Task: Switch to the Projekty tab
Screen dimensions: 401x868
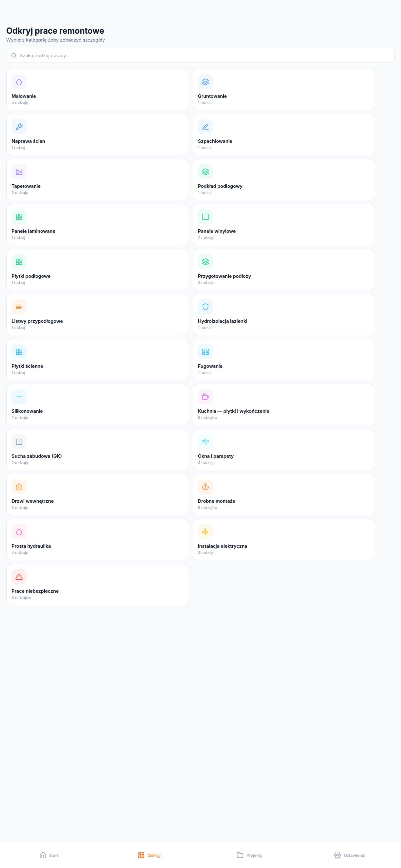Action: pyautogui.click(x=250, y=855)
